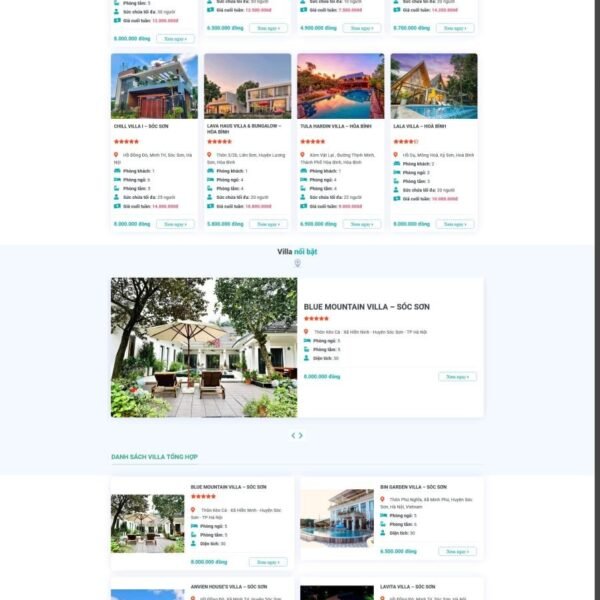
Task: Click 'Xem ngay' button in Lala Villa card
Action: point(455,224)
